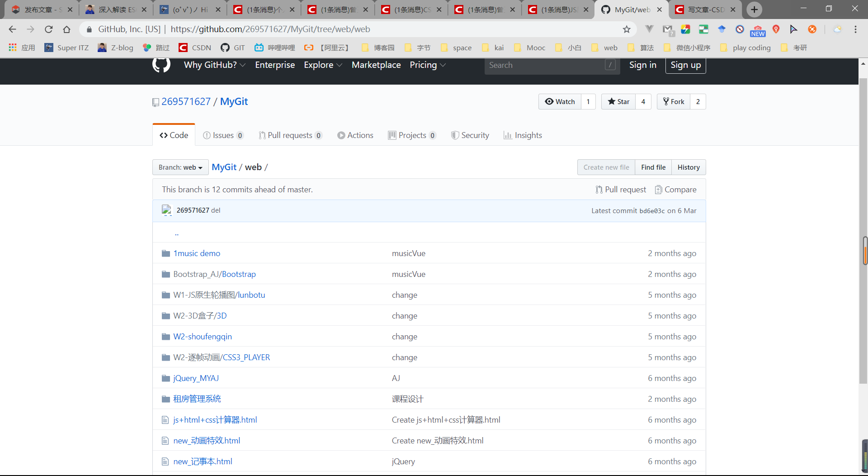868x476 pixels.
Task: Open the Insights tab
Action: (523, 135)
